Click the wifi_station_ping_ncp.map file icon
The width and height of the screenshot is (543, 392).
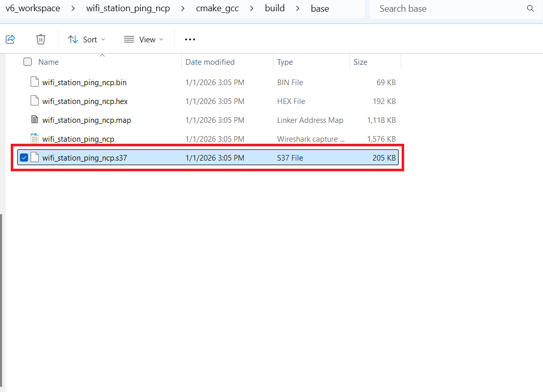[x=34, y=120]
